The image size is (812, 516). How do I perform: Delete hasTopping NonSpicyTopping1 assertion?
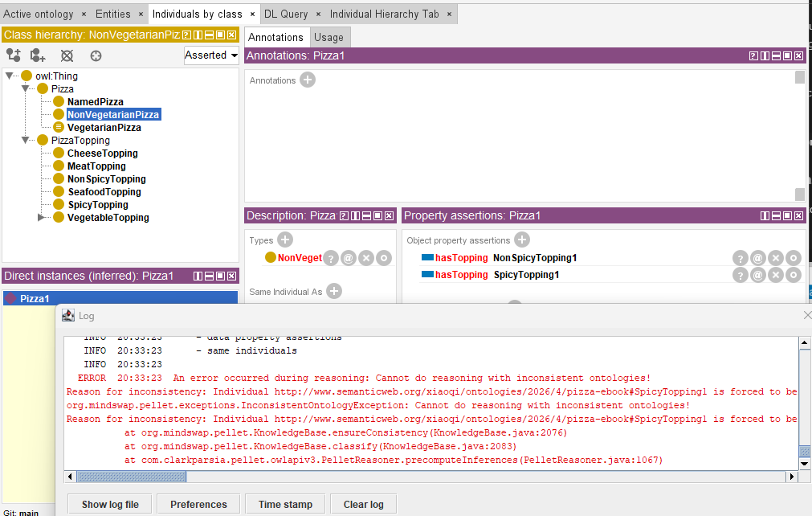(x=775, y=257)
